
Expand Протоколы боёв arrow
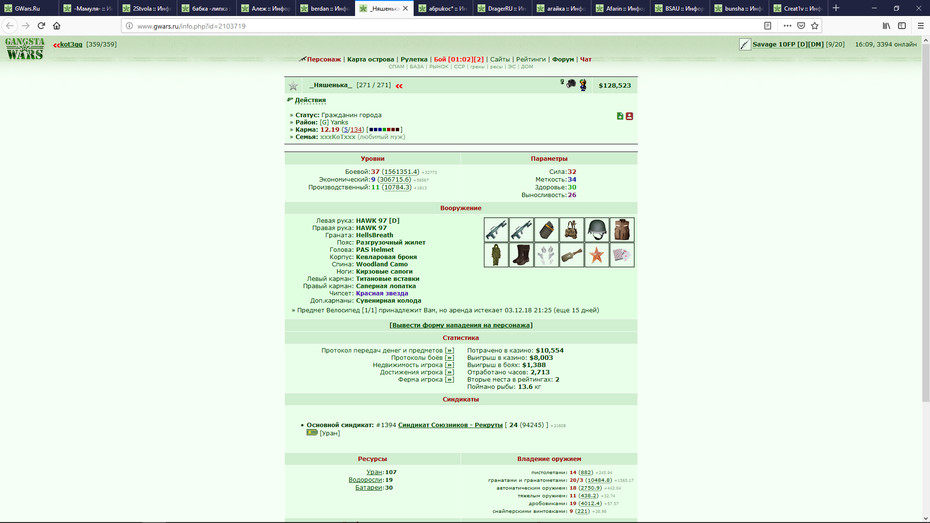pyautogui.click(x=449, y=358)
